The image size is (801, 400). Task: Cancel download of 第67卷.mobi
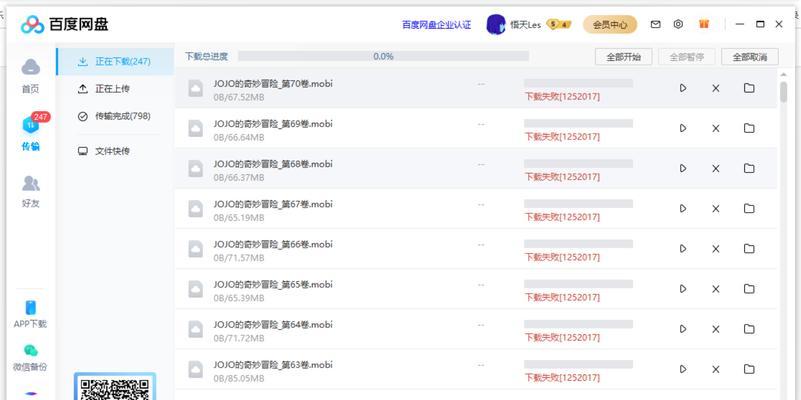[716, 208]
